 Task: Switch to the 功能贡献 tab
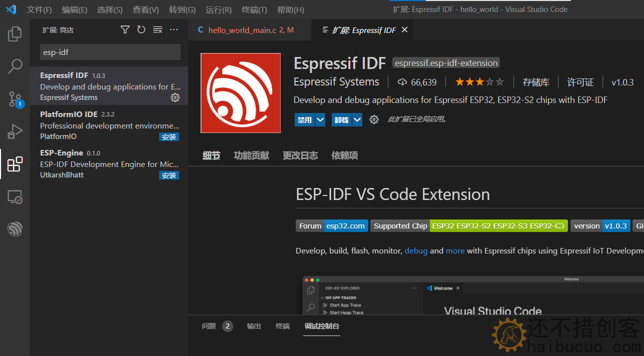pos(251,155)
